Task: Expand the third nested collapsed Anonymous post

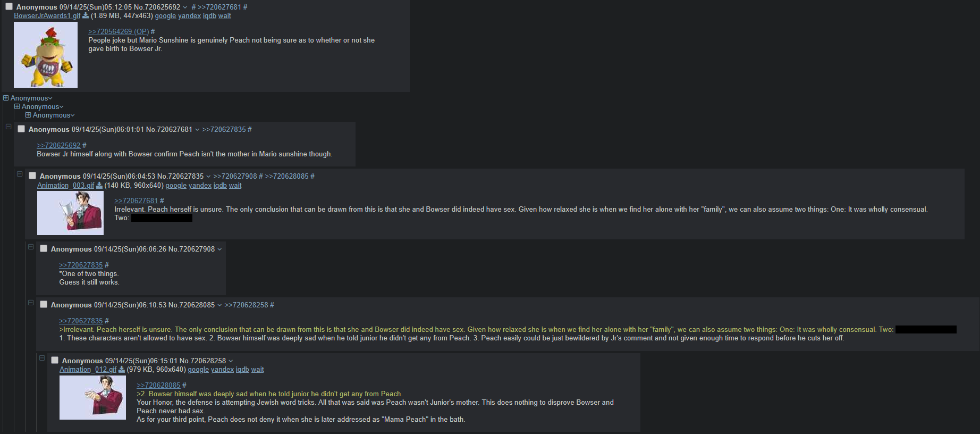Action: tap(28, 115)
